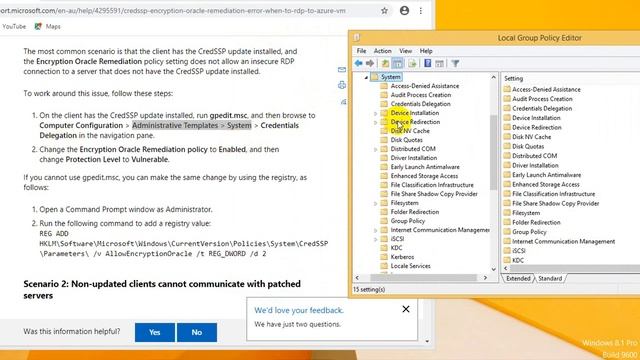The image size is (640, 360).
Task: Expand the Internet Communication Management tree node
Action: click(x=376, y=230)
